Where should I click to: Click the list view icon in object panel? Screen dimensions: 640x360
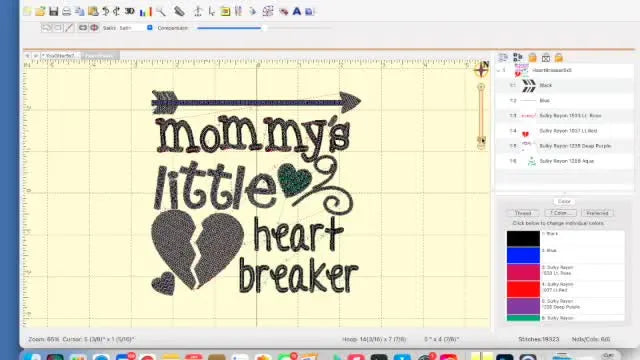(x=503, y=58)
